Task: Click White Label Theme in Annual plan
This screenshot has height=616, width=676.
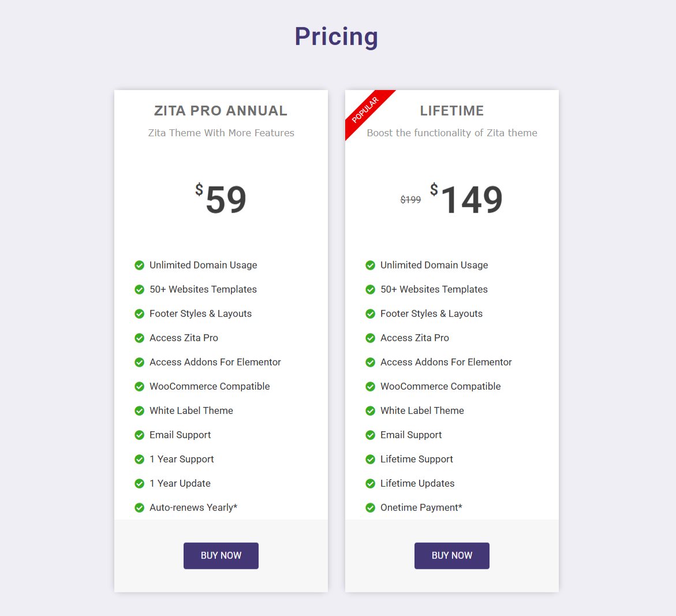Action: tap(191, 410)
